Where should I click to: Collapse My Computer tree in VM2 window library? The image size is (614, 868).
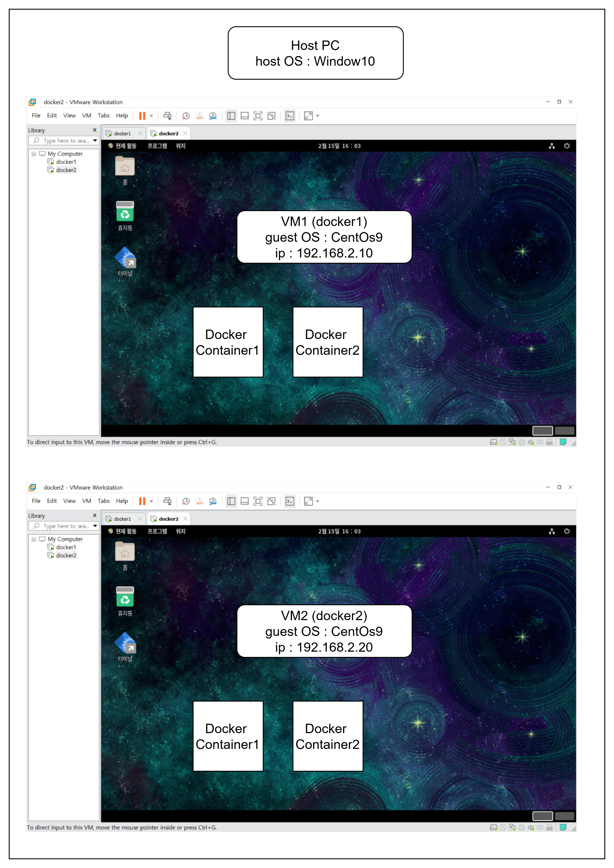click(x=34, y=539)
